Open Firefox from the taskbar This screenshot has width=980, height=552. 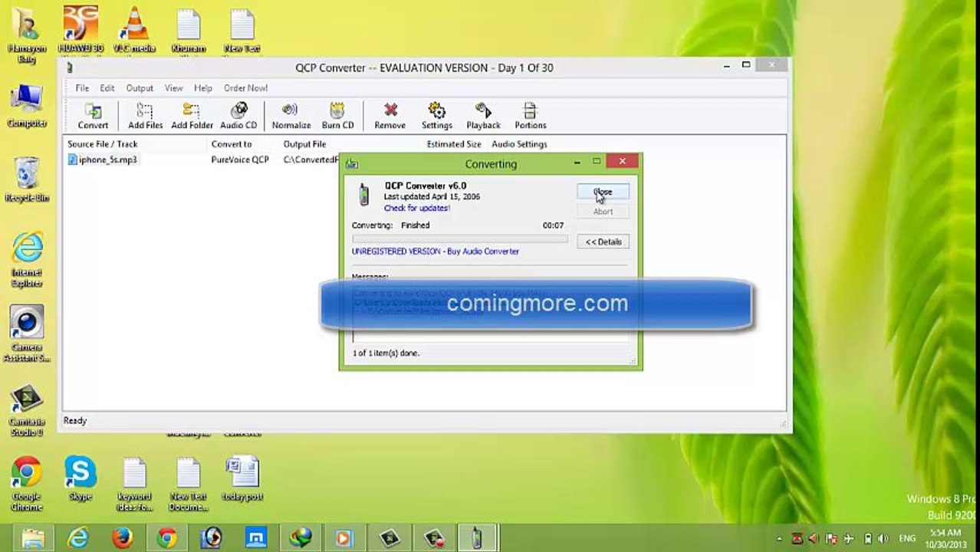tap(123, 538)
